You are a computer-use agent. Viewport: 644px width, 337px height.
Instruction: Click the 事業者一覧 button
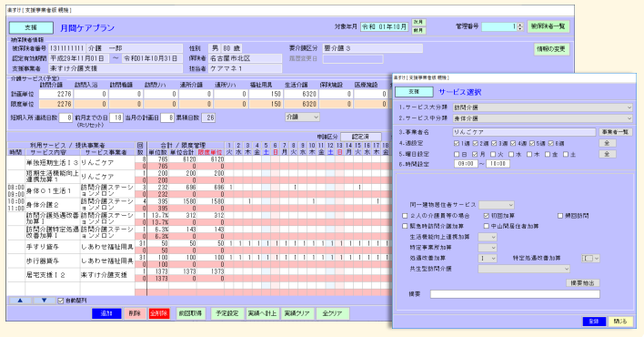(615, 132)
